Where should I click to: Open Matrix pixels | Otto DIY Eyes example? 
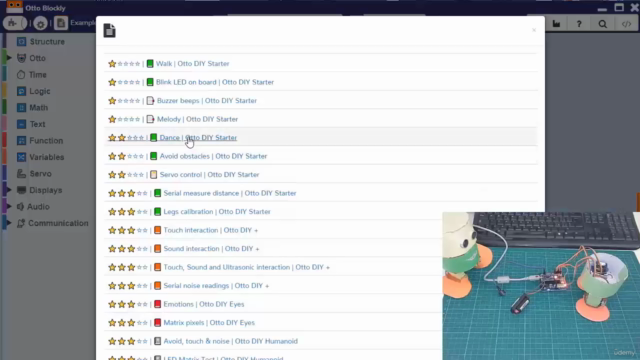tap(209, 322)
